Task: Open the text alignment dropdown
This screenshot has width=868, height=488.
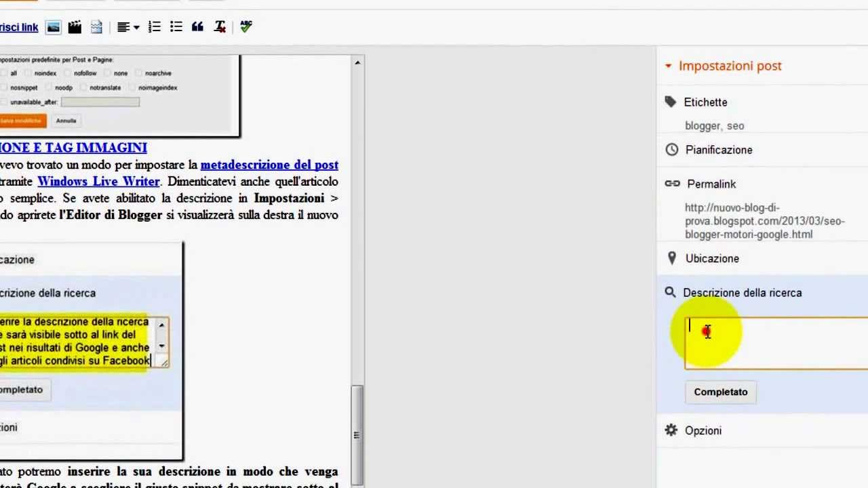Action: click(x=127, y=27)
